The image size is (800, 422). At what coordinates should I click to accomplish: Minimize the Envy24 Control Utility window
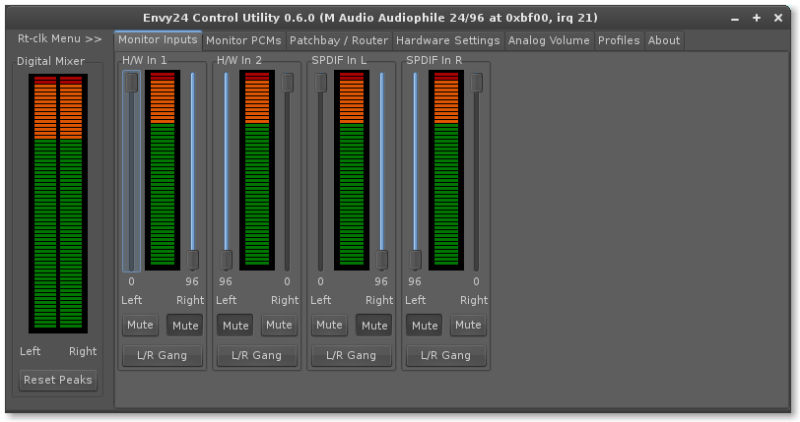[x=735, y=18]
